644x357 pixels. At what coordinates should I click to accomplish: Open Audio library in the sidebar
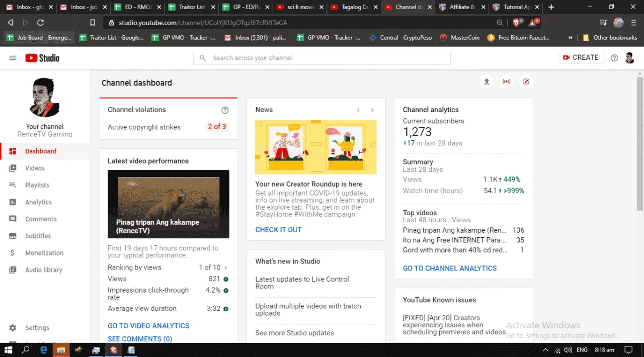click(45, 270)
